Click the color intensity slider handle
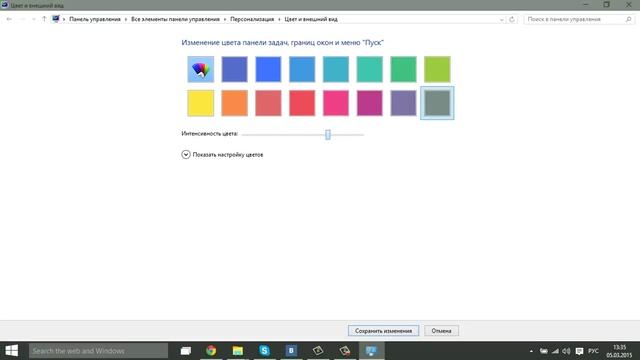The height and width of the screenshot is (360, 640). [328, 134]
